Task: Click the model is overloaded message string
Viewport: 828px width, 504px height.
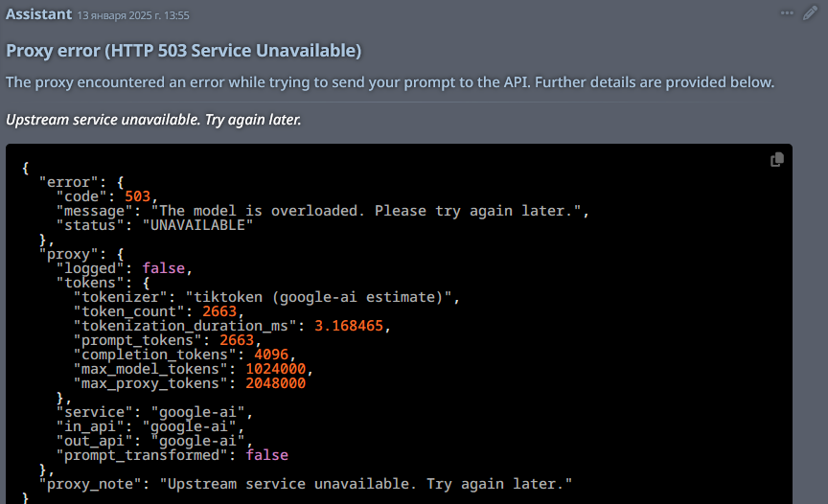Action: pyautogui.click(x=366, y=211)
